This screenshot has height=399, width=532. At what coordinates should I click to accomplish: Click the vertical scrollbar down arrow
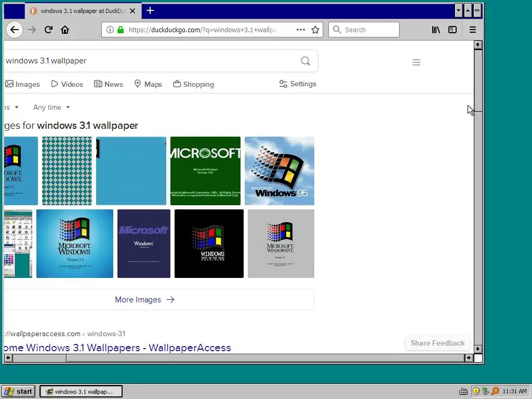478,349
